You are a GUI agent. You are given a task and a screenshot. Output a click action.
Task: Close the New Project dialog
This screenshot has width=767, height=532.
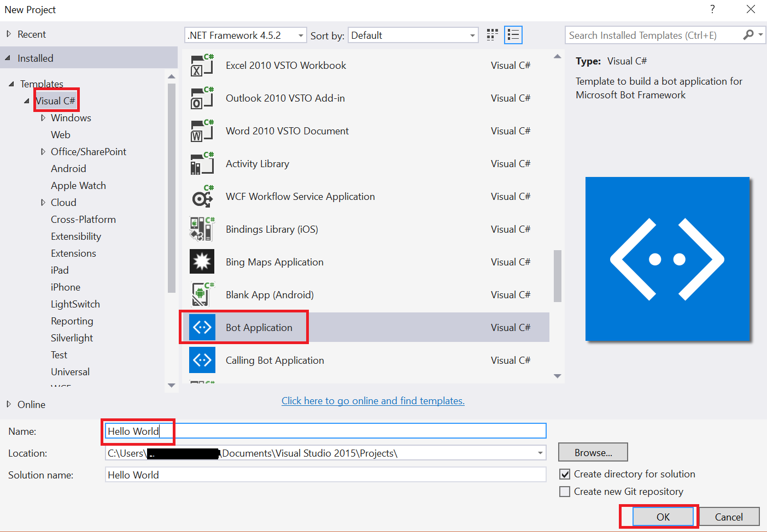point(751,9)
